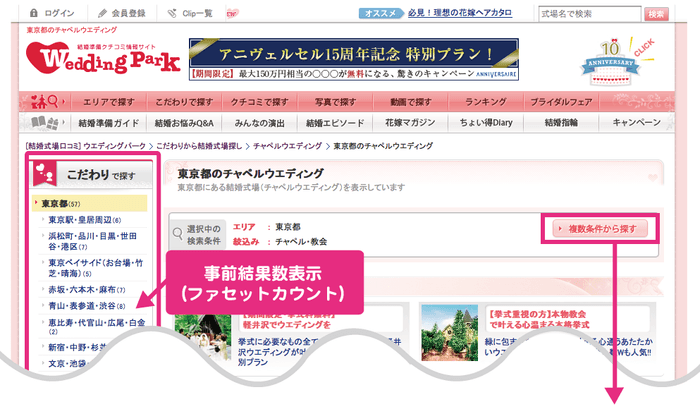This screenshot has width=700, height=407.
Task: Open ブライダルフェア menu
Action: click(561, 102)
